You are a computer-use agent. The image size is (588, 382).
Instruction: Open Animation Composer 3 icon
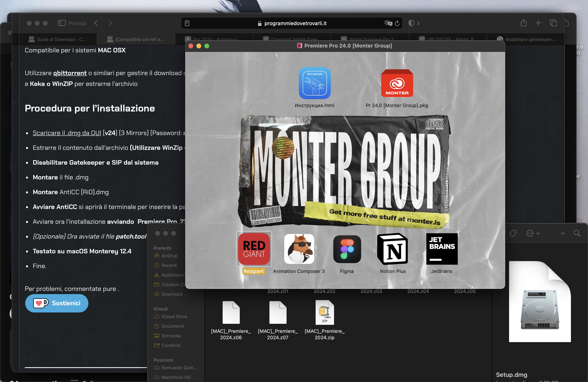pyautogui.click(x=299, y=249)
